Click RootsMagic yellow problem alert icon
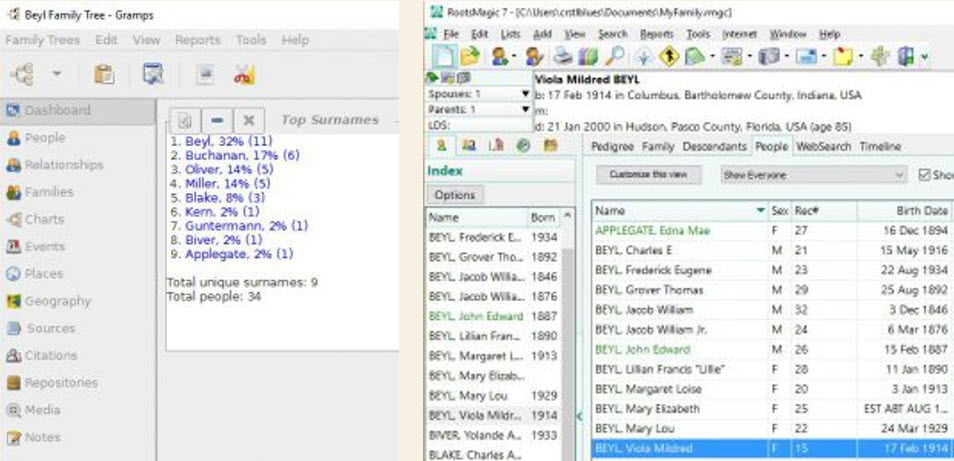 tap(669, 57)
